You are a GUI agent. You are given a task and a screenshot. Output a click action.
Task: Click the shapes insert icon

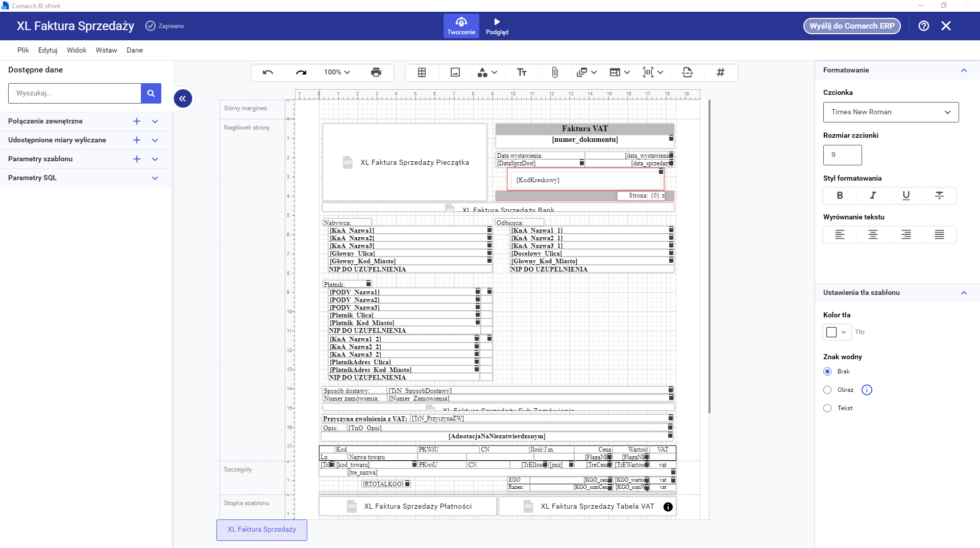[x=482, y=72]
